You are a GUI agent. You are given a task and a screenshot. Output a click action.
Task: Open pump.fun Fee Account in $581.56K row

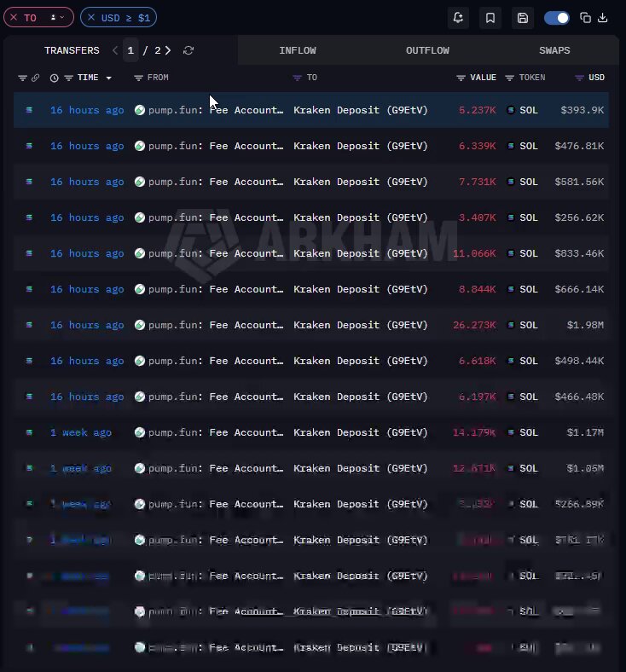click(x=216, y=182)
